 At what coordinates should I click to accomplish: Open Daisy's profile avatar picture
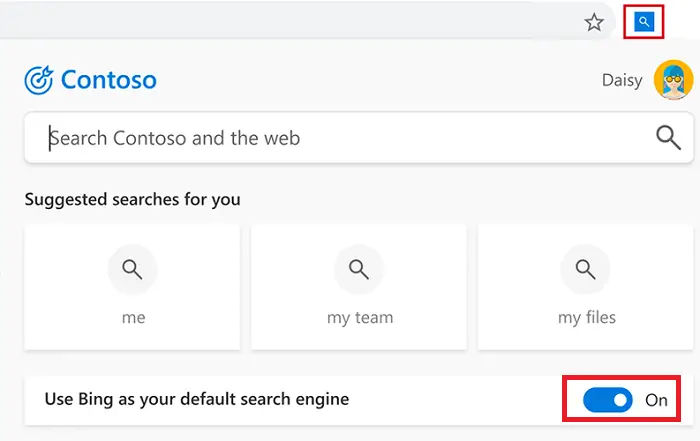[673, 80]
